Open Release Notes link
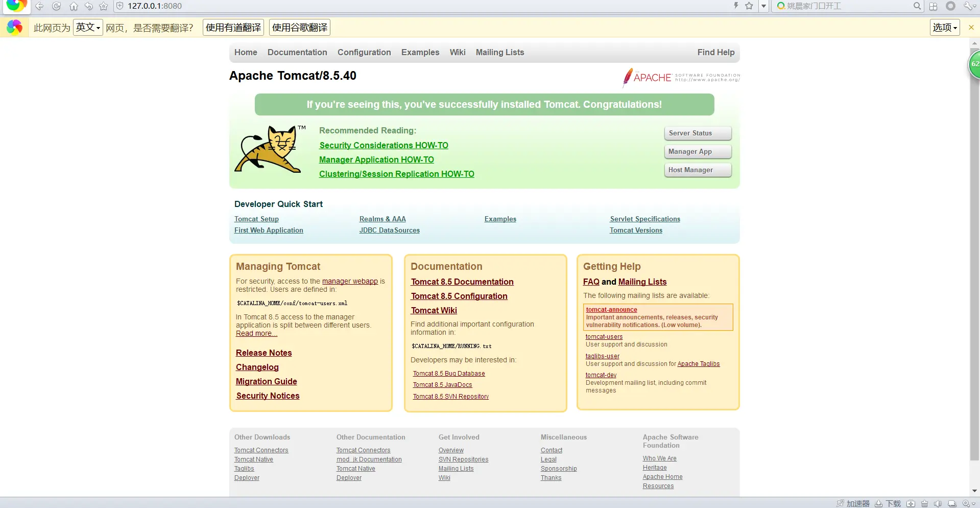This screenshot has height=508, width=980. pyautogui.click(x=264, y=353)
